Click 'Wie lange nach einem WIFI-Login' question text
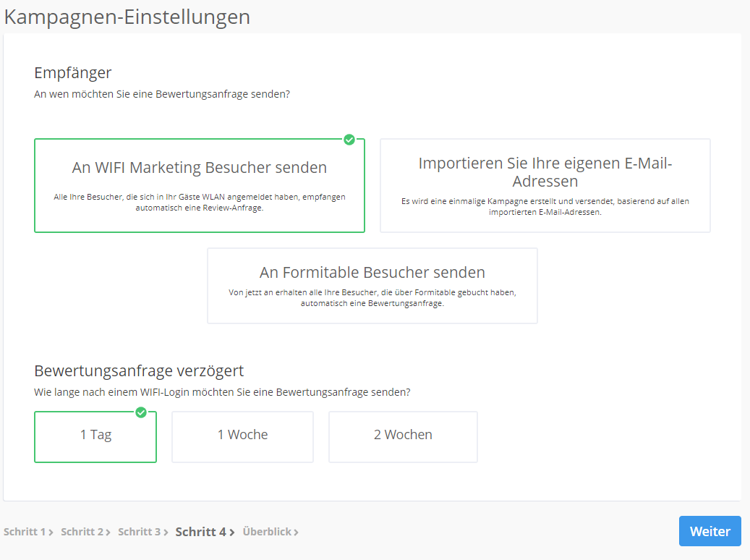This screenshot has height=560, width=750. (x=223, y=392)
